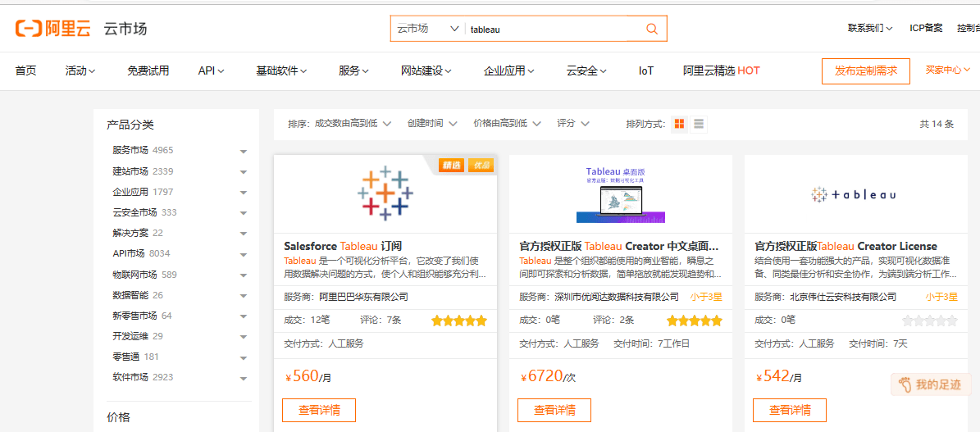Image resolution: width=980 pixels, height=432 pixels.
Task: Open the 企业应用 navigation menu
Action: click(508, 70)
